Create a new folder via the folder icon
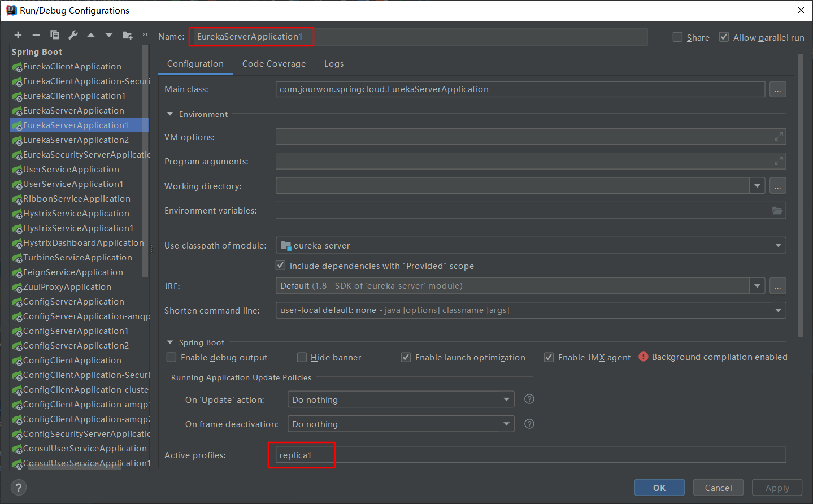 (128, 35)
